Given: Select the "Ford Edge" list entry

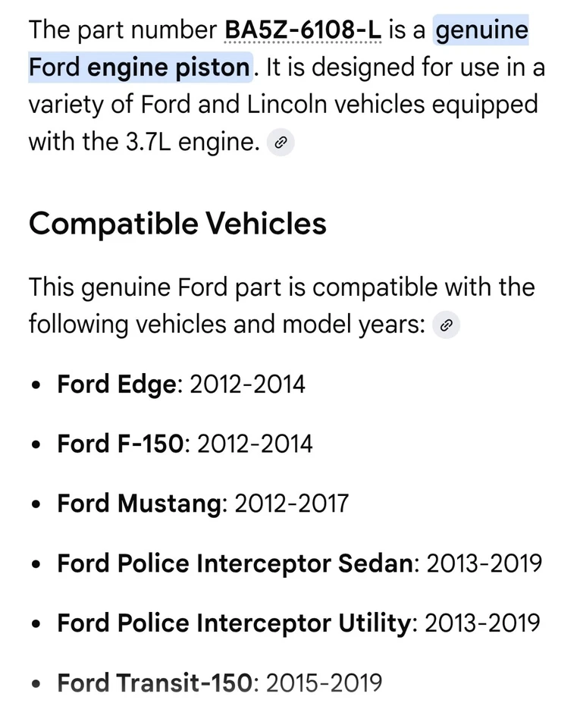Looking at the screenshot, I should 116,384.
